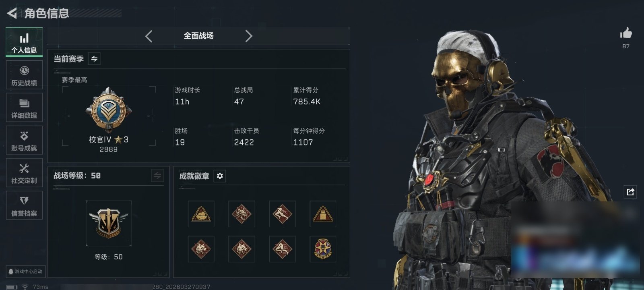Select the first triangle achievement badge
The width and height of the screenshot is (644, 290).
click(x=201, y=214)
